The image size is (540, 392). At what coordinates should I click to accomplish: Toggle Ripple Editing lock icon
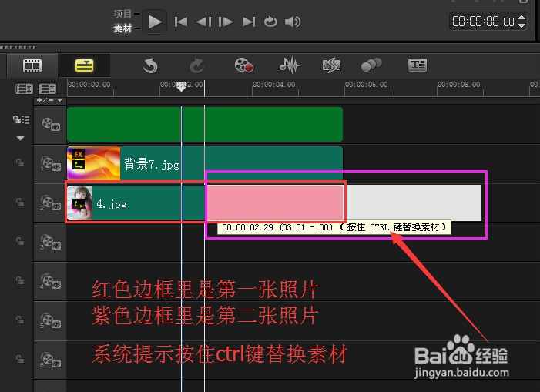coord(21,120)
